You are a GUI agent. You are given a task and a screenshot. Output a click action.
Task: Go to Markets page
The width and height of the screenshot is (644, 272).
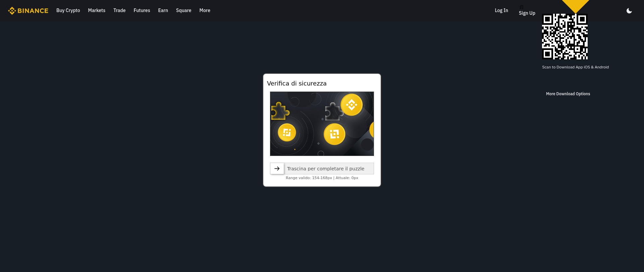(97, 10)
